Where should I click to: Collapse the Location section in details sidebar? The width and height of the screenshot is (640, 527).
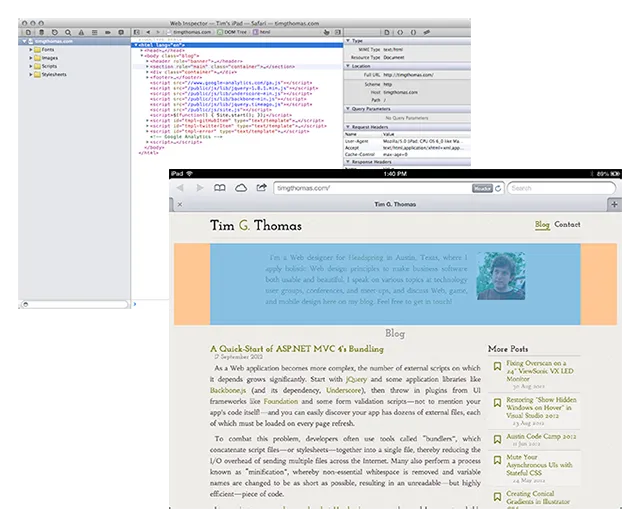[349, 66]
